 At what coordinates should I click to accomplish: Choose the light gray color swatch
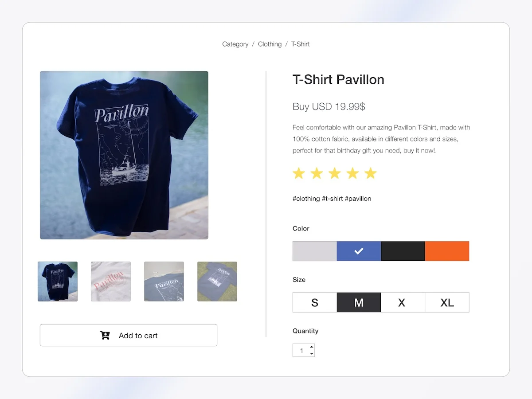point(315,251)
